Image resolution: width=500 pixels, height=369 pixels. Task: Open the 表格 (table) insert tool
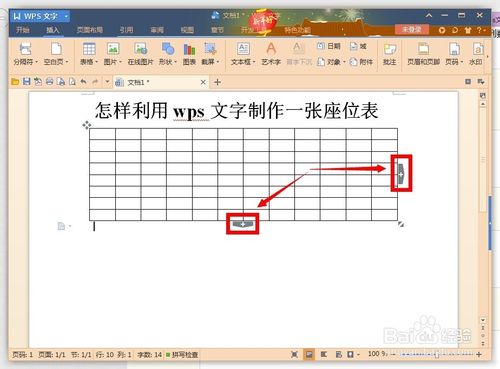pyautogui.click(x=89, y=53)
